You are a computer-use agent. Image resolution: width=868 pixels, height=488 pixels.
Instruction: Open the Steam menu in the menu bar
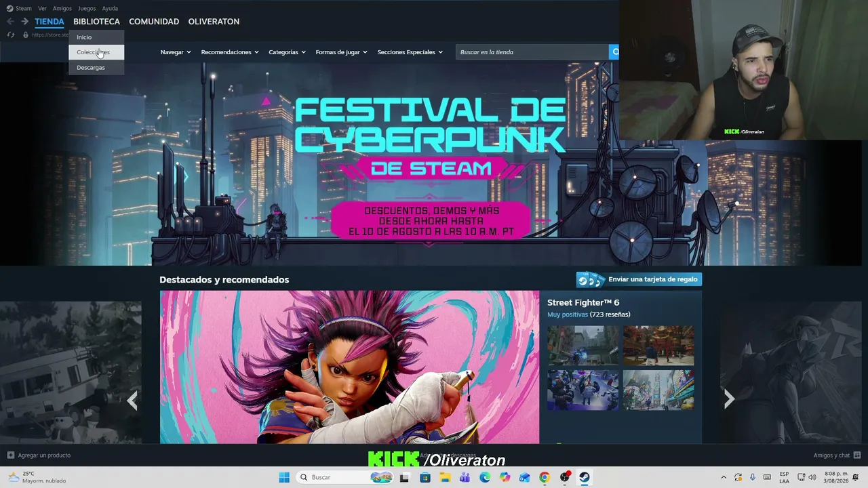coord(24,8)
